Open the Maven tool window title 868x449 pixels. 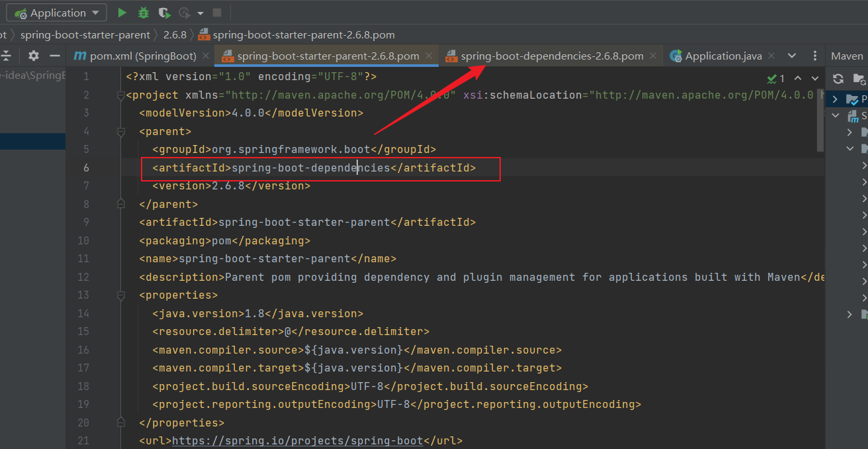[x=847, y=56]
